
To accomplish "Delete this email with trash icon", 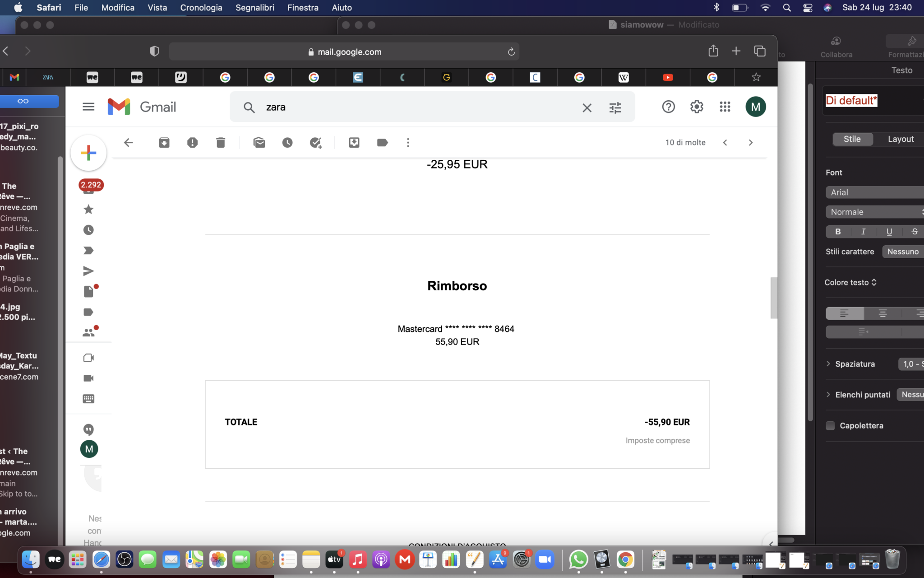I will (221, 143).
